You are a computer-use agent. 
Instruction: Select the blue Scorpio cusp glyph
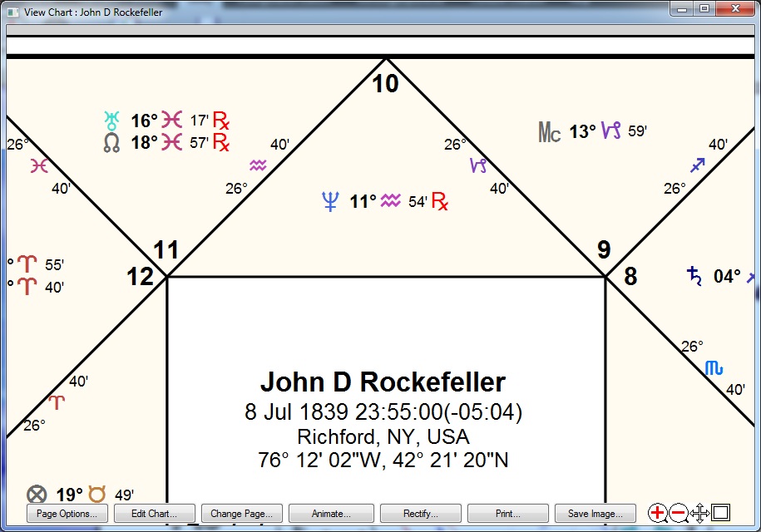[714, 368]
